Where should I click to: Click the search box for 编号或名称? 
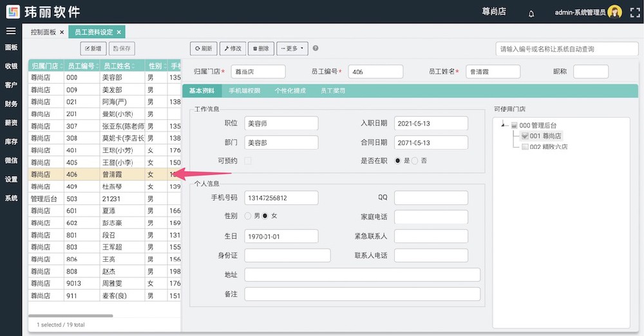[567, 49]
